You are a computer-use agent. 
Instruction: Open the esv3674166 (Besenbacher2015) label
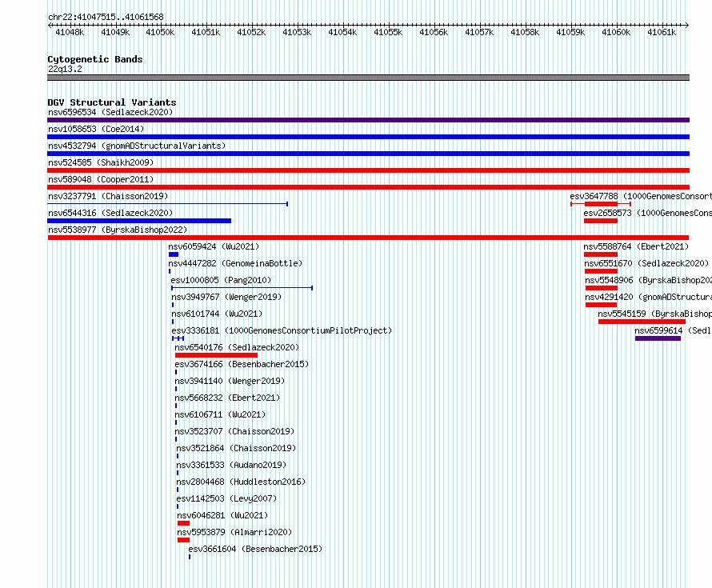pos(242,364)
